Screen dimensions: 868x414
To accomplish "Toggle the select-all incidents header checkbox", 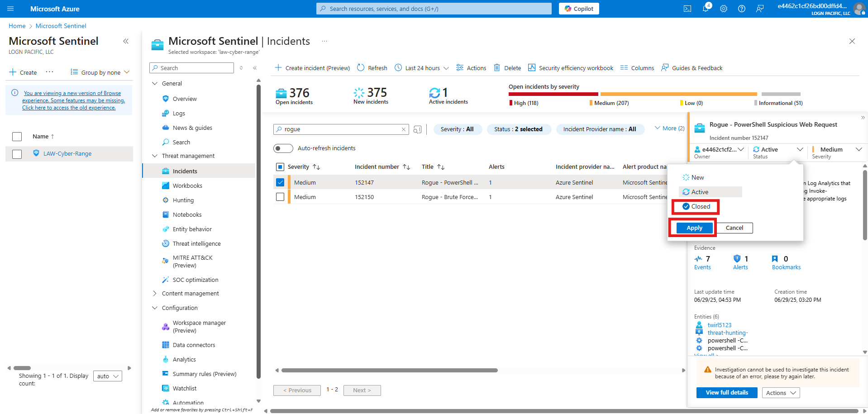I will (280, 167).
